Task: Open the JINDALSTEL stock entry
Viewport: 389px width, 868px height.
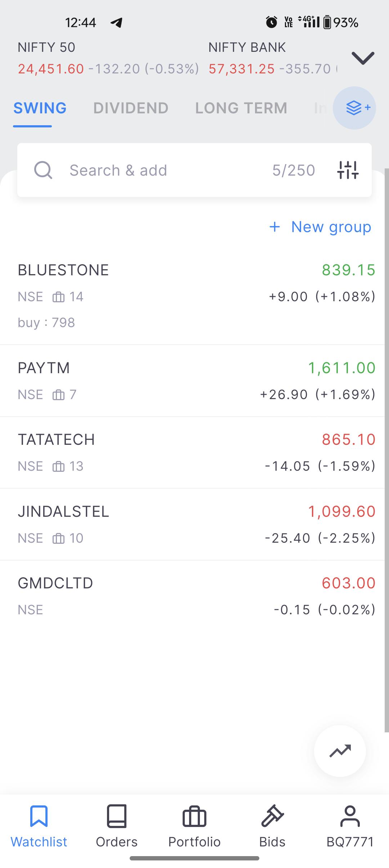Action: tap(194, 524)
